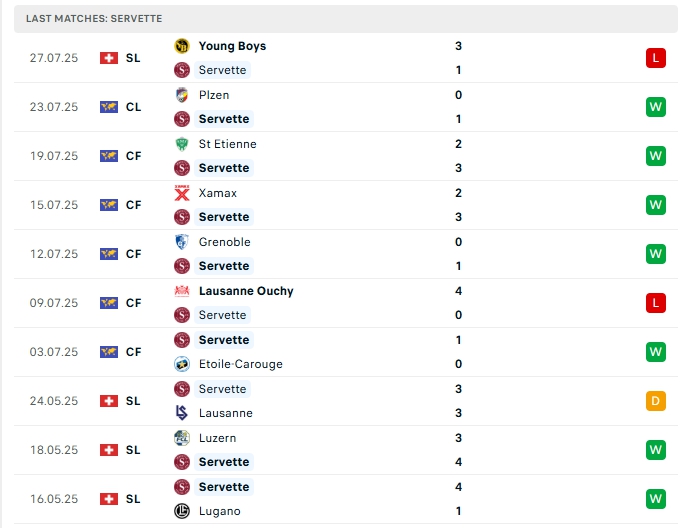
Task: Click the Luzern club crest icon
Action: click(182, 438)
